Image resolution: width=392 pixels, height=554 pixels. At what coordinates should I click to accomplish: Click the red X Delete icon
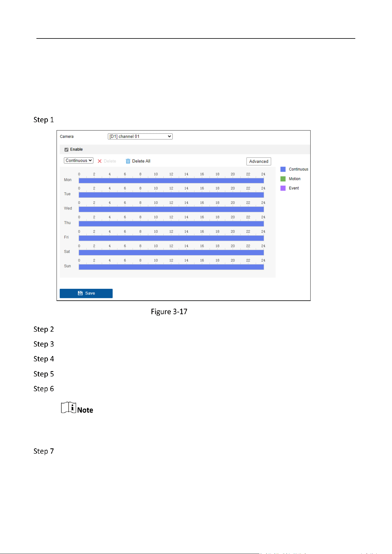(100, 161)
